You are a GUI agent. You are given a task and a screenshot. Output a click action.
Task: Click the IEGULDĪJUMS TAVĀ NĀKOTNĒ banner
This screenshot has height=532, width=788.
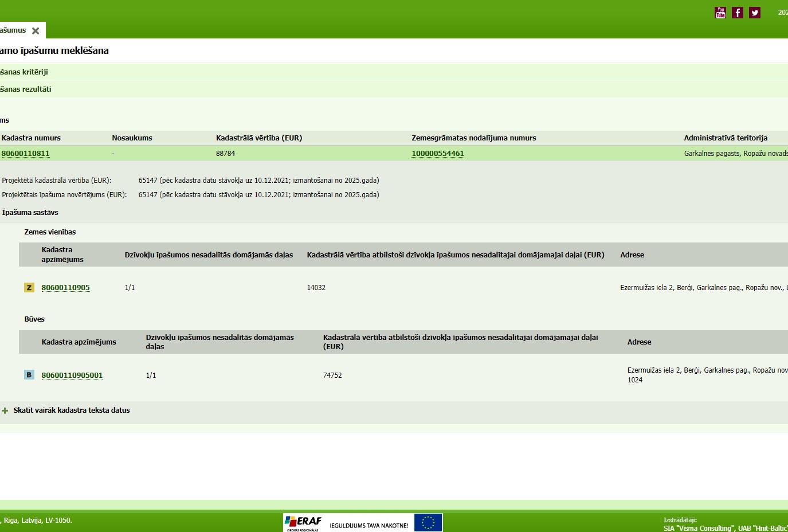(369, 525)
